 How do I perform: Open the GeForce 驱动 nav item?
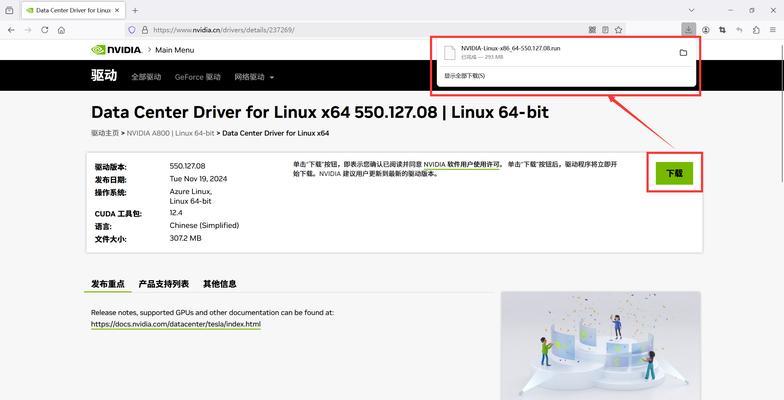coord(198,77)
